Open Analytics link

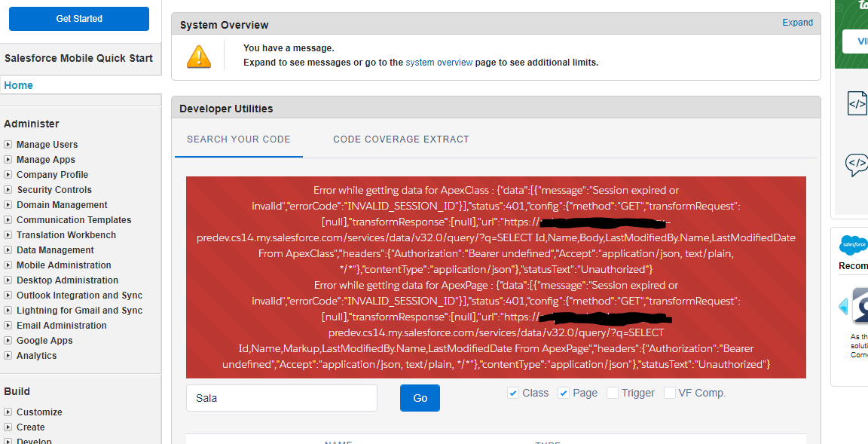click(x=36, y=355)
